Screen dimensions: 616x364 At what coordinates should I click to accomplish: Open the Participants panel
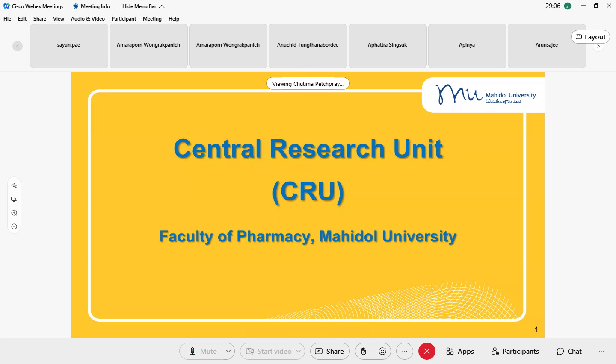[515, 351]
